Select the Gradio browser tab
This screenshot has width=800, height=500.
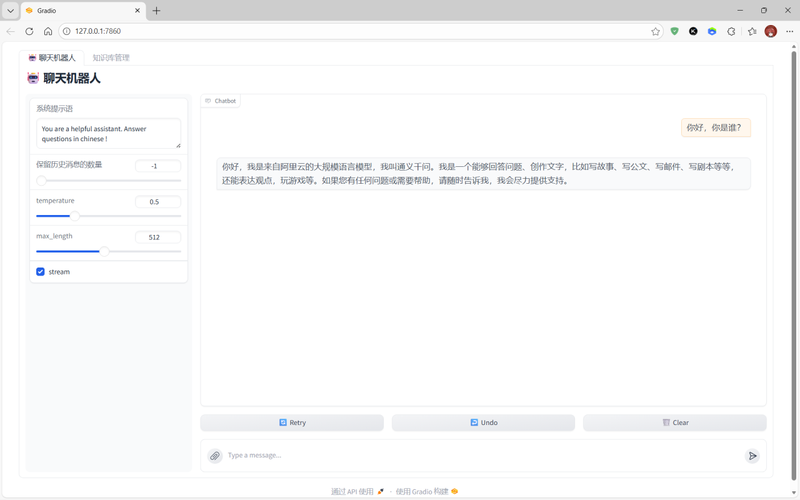[83, 10]
